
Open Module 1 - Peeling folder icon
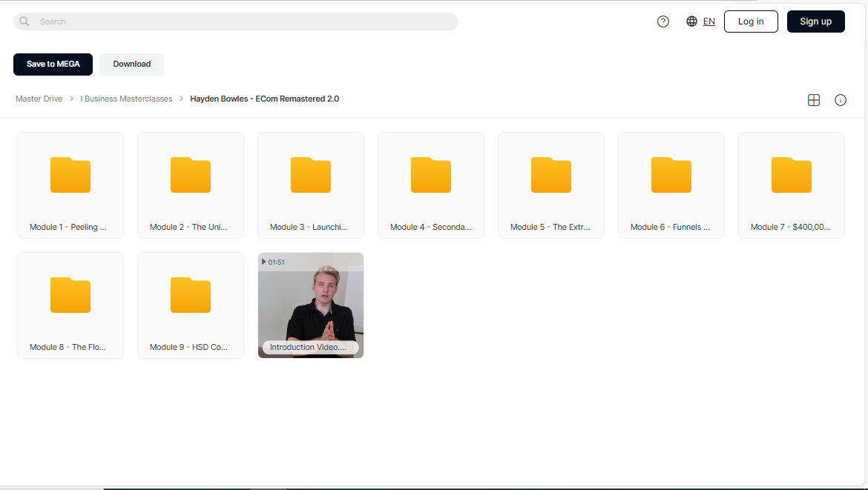(70, 175)
